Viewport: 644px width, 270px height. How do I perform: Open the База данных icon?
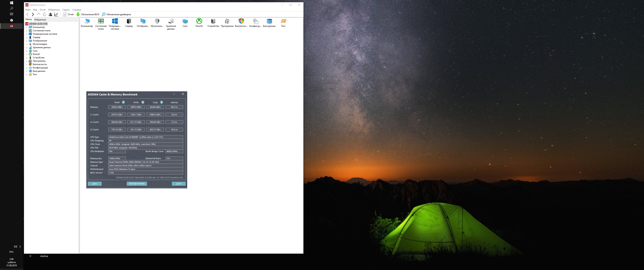click(x=269, y=21)
